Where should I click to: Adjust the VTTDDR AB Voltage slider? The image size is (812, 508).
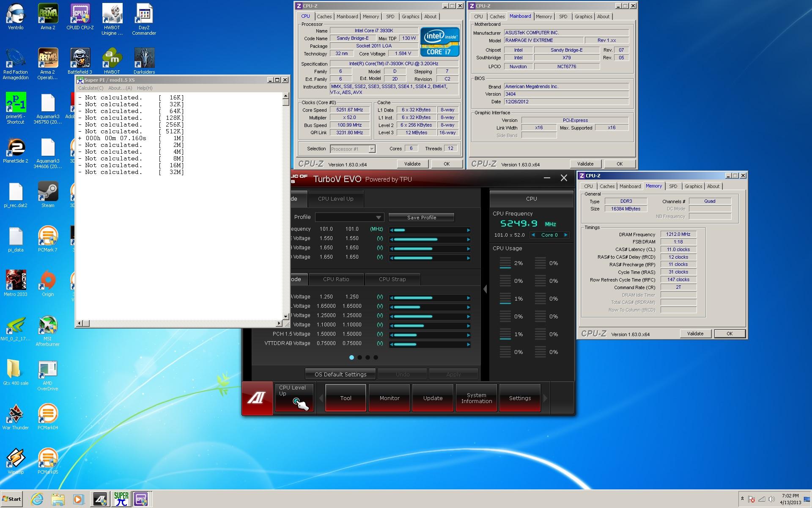430,344
